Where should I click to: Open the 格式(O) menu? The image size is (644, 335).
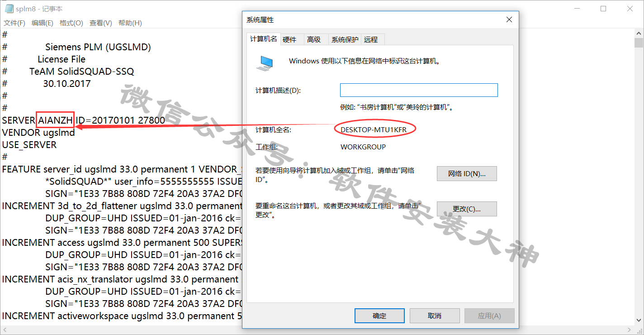[x=71, y=23]
